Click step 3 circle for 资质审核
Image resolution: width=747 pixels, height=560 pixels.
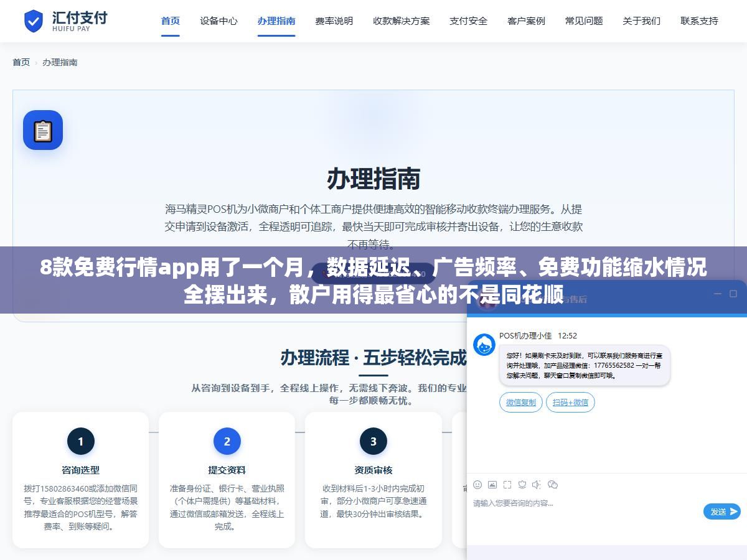point(373,442)
